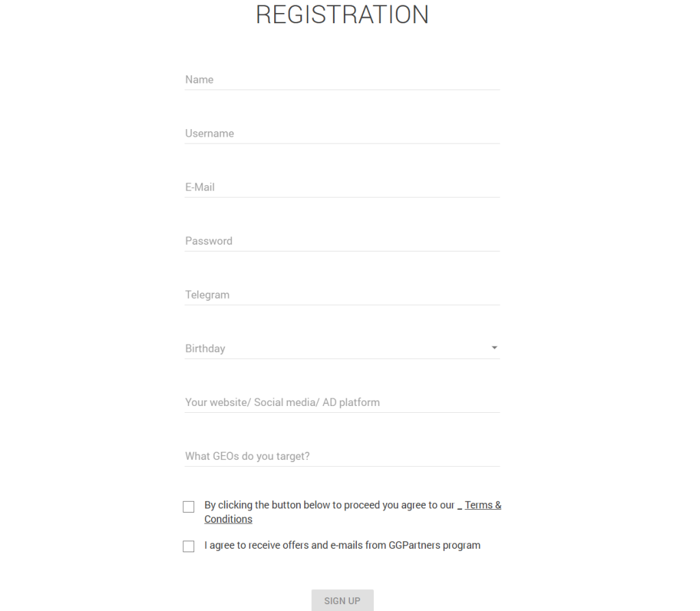Select the Telegram input field
Viewport: 700px width, 611px height.
(342, 295)
